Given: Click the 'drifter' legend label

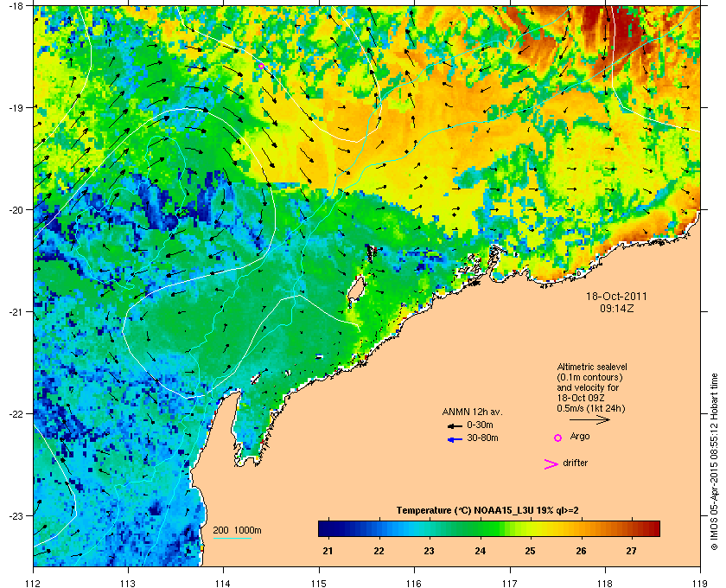Looking at the screenshot, I should click(x=575, y=463).
